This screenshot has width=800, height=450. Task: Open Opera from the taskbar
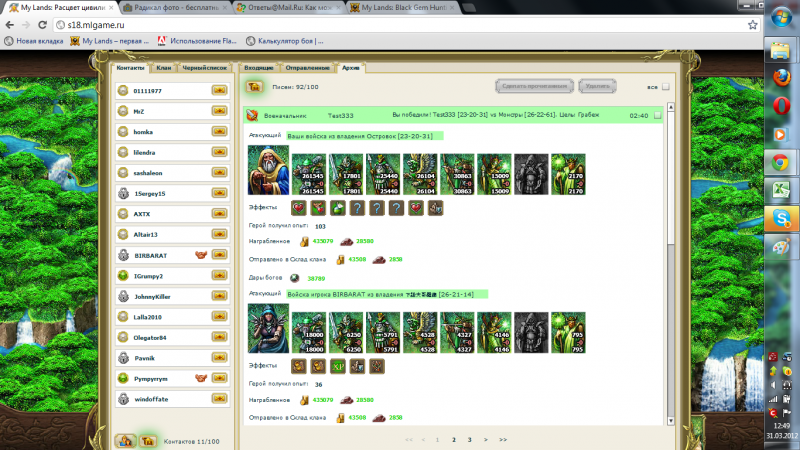tap(781, 106)
